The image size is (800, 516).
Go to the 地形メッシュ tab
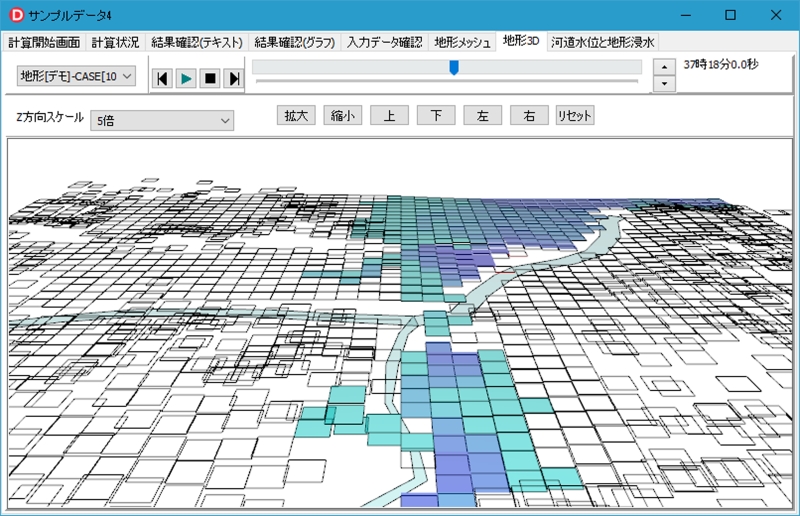point(462,42)
